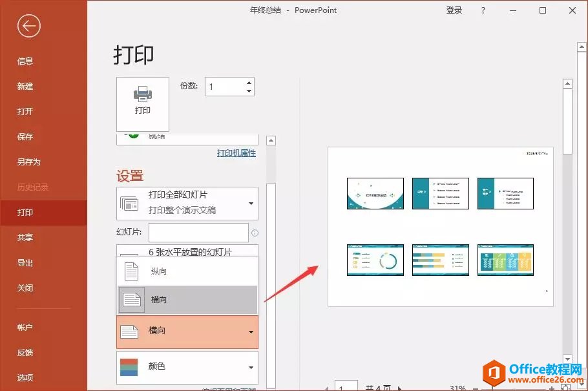Screen dimensions: 588x391
Task: Click the first slide thumbnail in preview
Action: coord(375,193)
